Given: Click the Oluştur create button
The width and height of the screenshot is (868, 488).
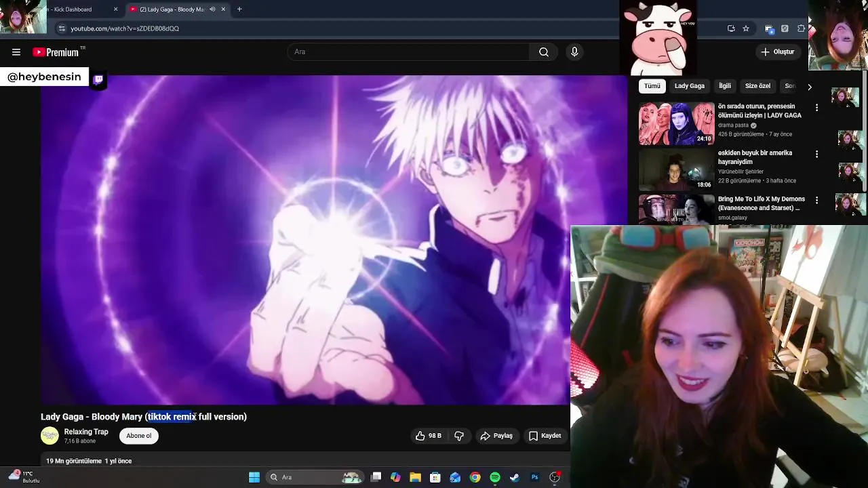Looking at the screenshot, I should pyautogui.click(x=778, y=52).
